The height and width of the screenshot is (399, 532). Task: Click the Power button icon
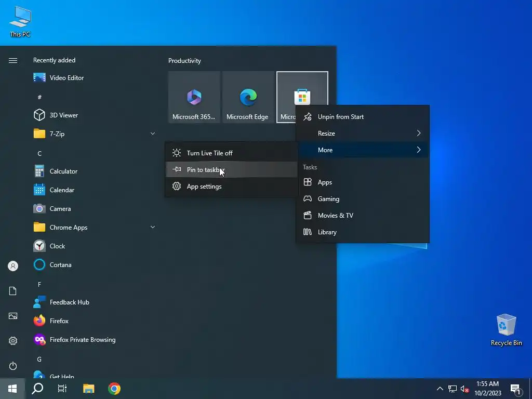tap(13, 366)
